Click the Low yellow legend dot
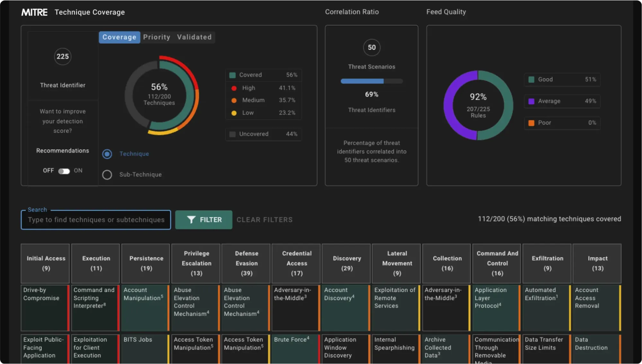This screenshot has width=642, height=364. coord(234,113)
